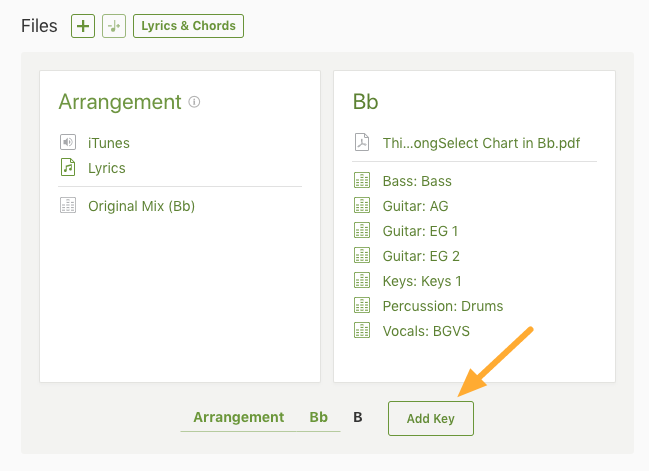This screenshot has height=471, width=649.
Task: Click the PDF icon for SongSelect Chart
Action: 362,142
